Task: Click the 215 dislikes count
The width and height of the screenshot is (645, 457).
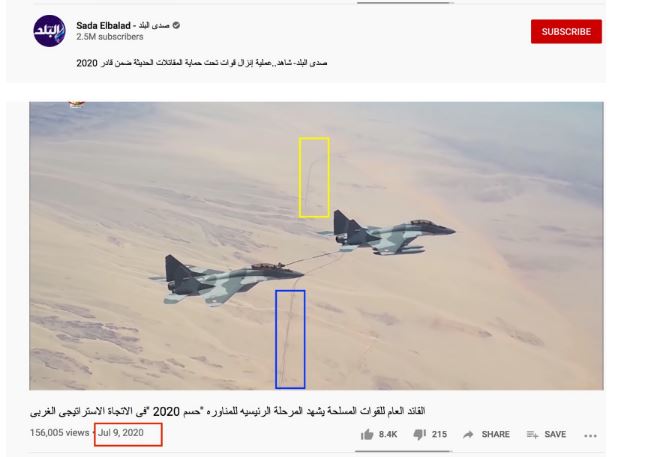Action: click(x=439, y=434)
